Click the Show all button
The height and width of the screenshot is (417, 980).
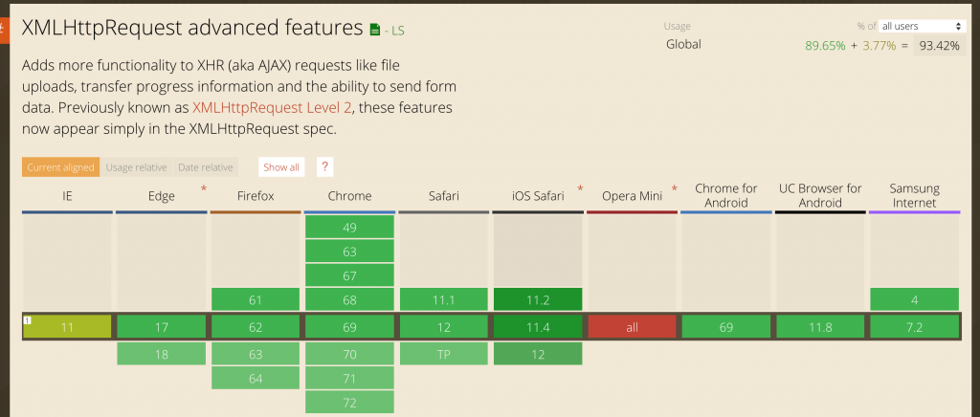coord(281,167)
